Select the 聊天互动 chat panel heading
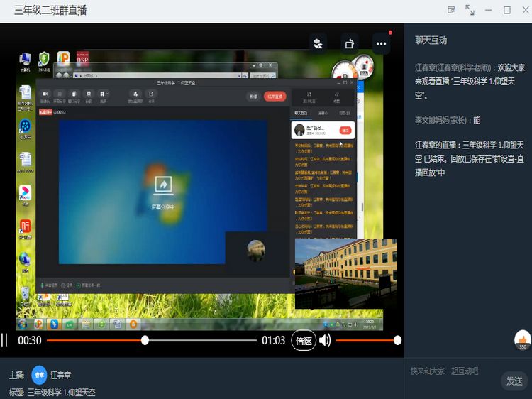Screen dimensions: 532x399 [431, 40]
